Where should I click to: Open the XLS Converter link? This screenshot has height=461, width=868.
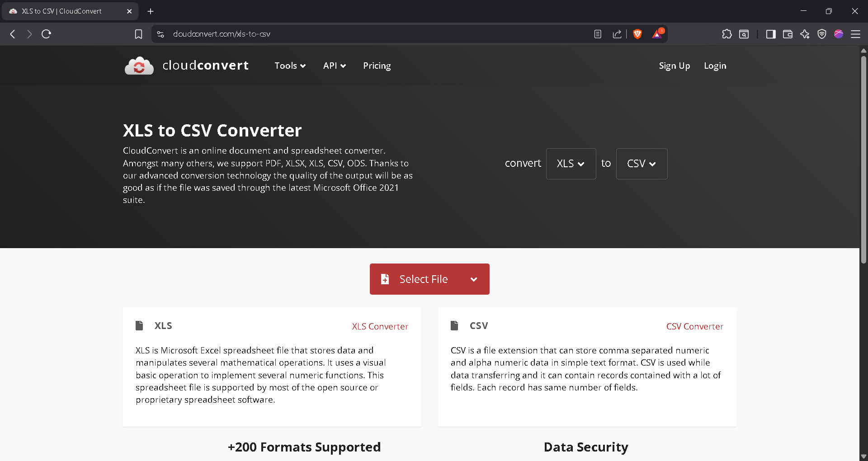pyautogui.click(x=380, y=326)
